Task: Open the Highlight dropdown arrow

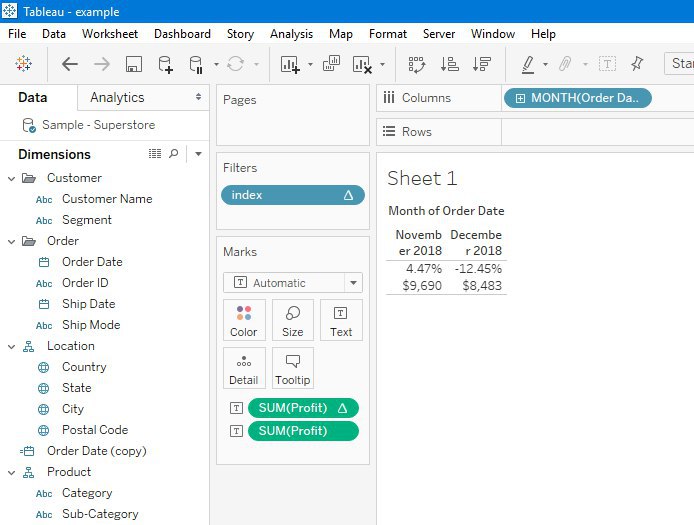Action: pos(545,64)
